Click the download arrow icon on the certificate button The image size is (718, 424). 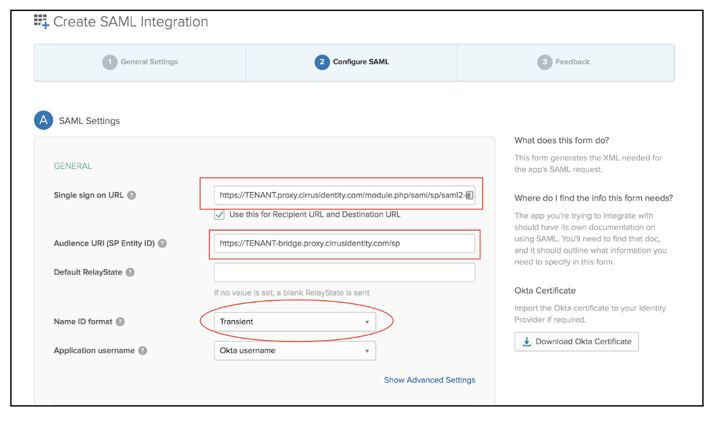527,342
